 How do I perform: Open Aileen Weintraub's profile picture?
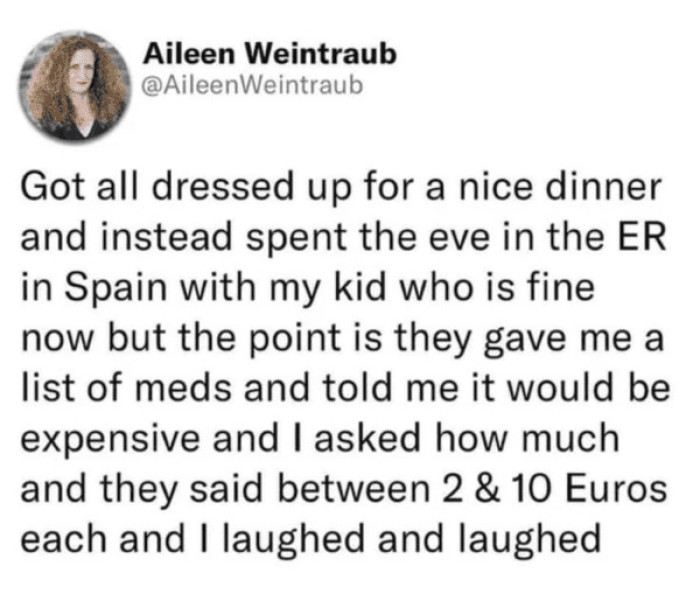coord(75,87)
